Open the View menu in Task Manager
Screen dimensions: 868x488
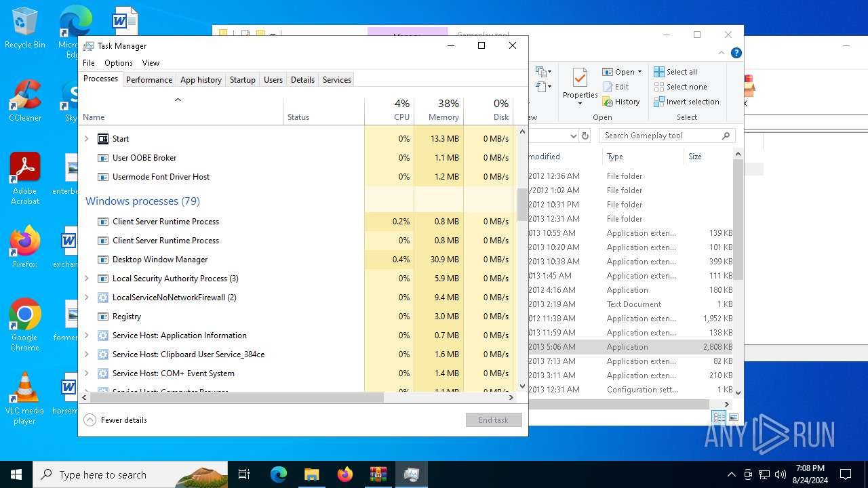(x=151, y=63)
